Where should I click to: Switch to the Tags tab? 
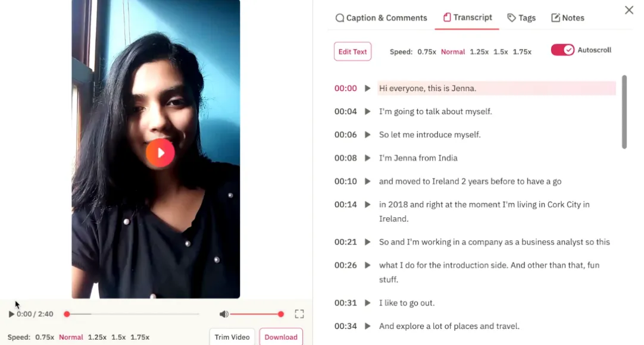click(521, 18)
